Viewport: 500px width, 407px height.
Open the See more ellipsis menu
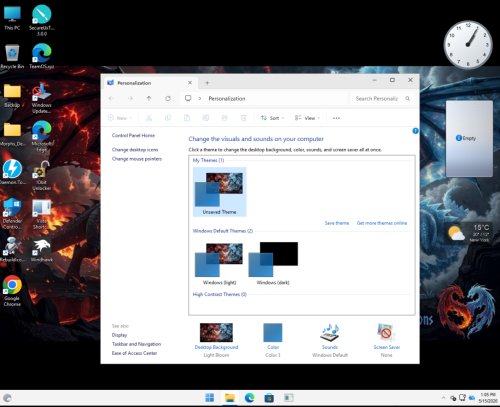pos(336,118)
